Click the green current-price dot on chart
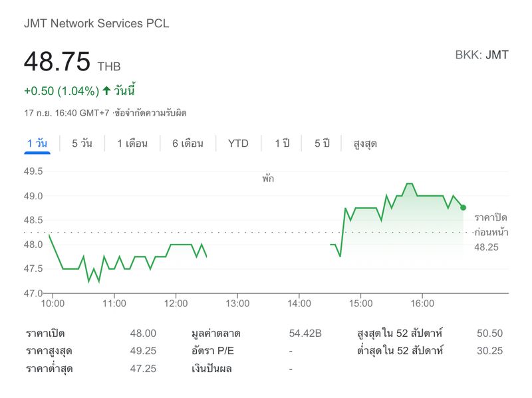The height and width of the screenshot is (398, 532). [x=463, y=207]
